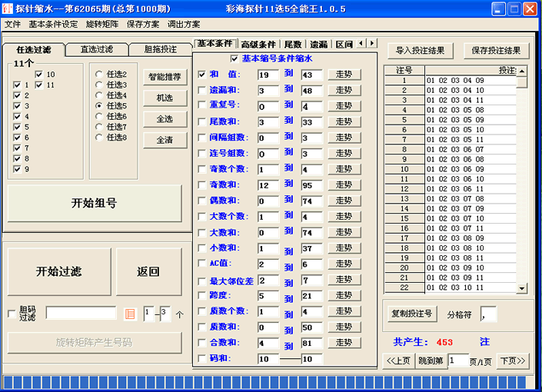Switch to the 直选过滤 tab
The height and width of the screenshot is (392, 542).
[96, 49]
